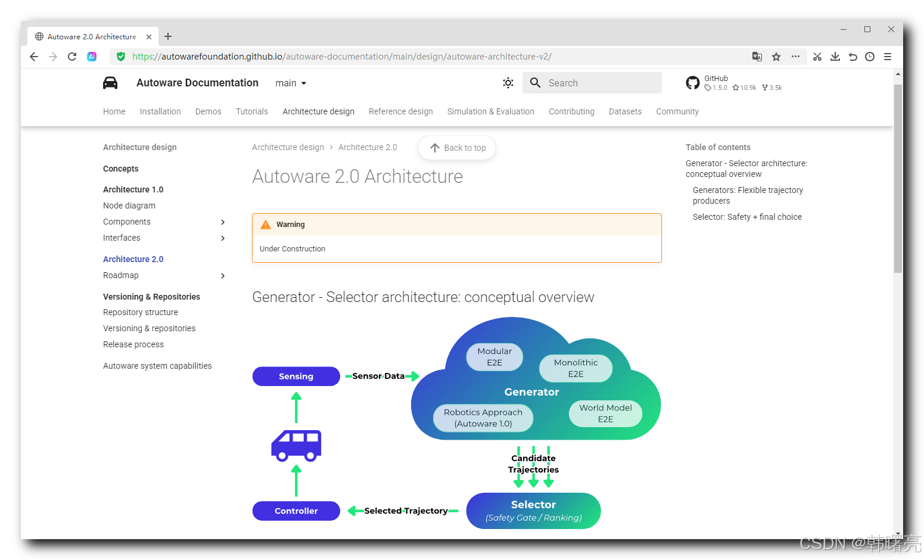
Task: Open the Installation navigation tab
Action: [160, 111]
